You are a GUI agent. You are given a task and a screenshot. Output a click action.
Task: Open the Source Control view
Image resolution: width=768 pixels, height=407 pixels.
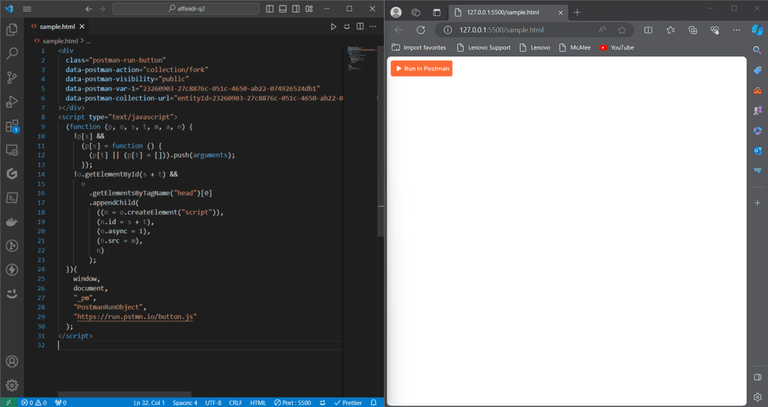[12, 77]
